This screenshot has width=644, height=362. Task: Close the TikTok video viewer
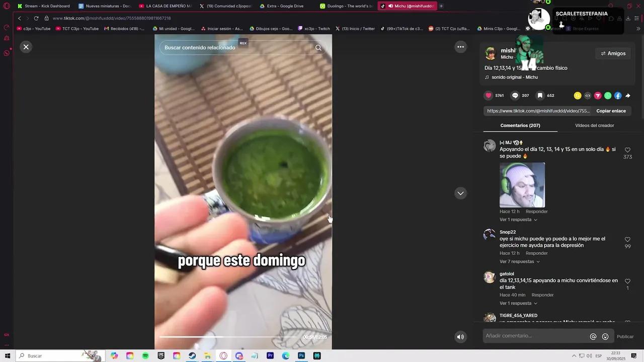point(26,47)
